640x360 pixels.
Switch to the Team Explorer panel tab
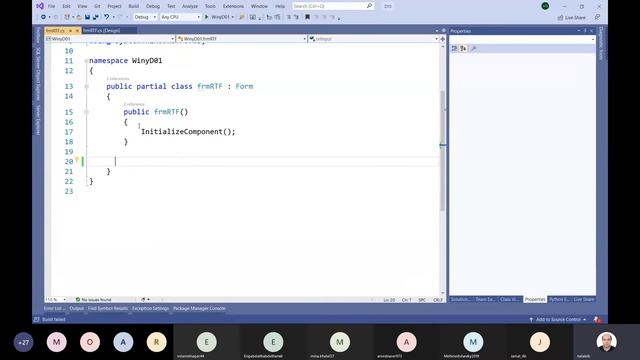click(485, 300)
